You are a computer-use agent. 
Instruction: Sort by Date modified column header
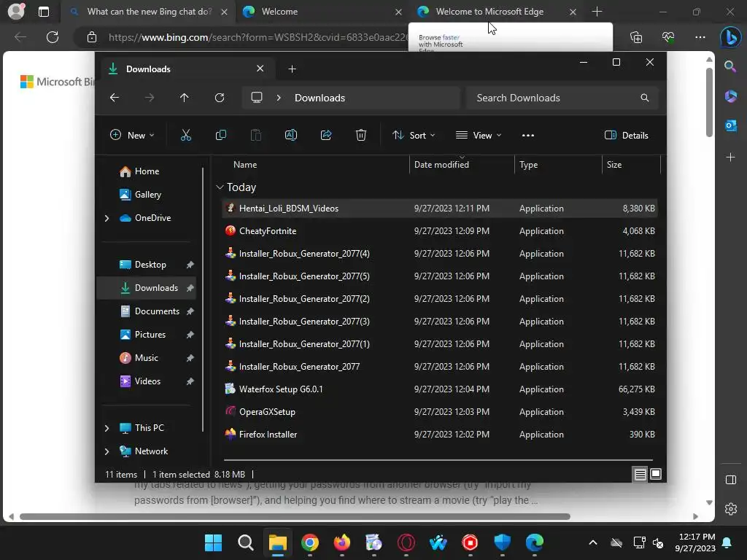click(462, 165)
